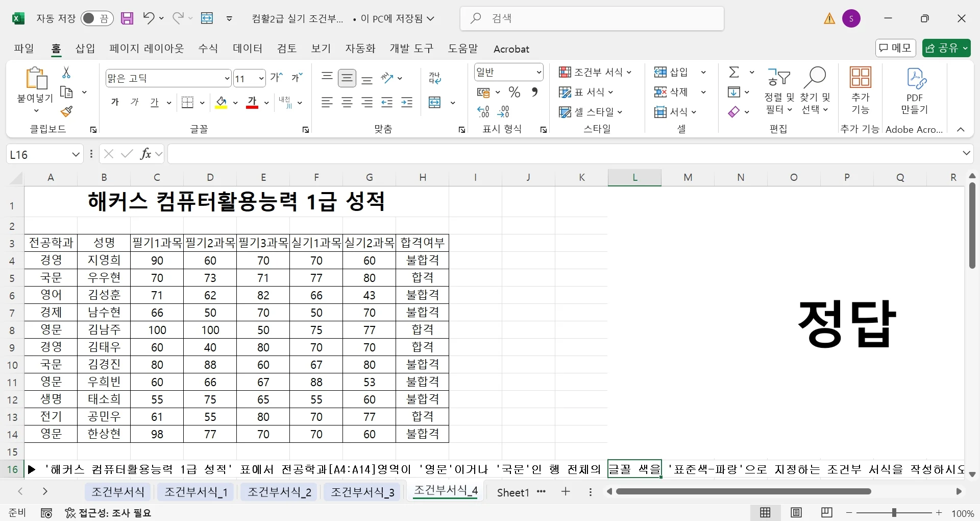Switch to sheet tab 조건부서식_2

click(x=279, y=492)
